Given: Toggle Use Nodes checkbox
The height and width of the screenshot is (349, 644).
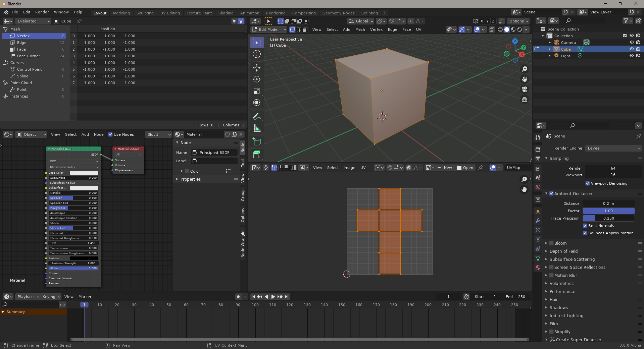Looking at the screenshot, I should pyautogui.click(x=110, y=134).
